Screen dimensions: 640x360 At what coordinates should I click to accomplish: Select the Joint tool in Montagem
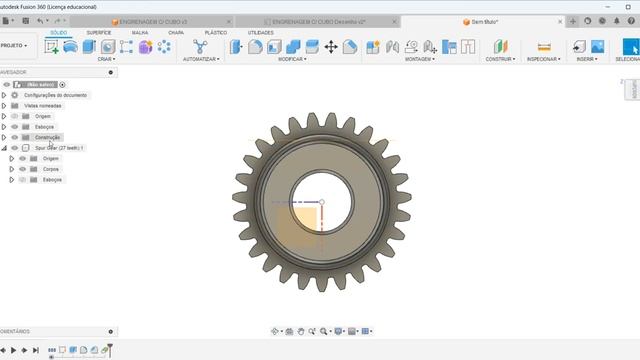(x=392, y=47)
